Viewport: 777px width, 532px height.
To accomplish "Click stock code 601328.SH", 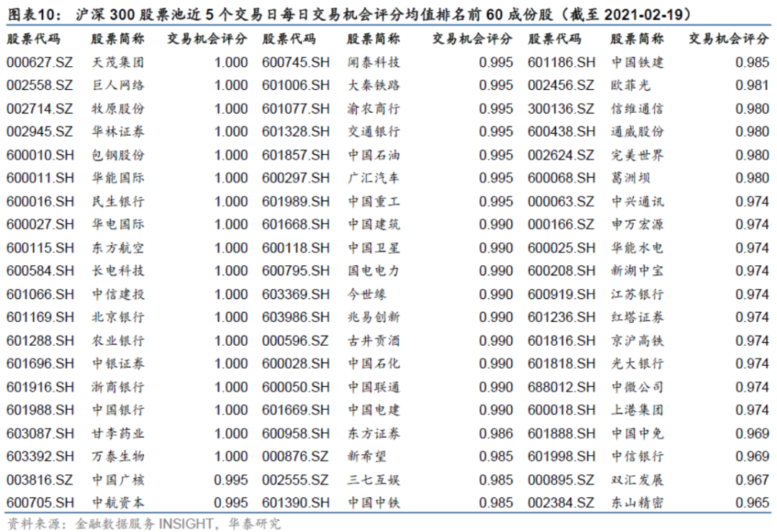I will 296,132.
